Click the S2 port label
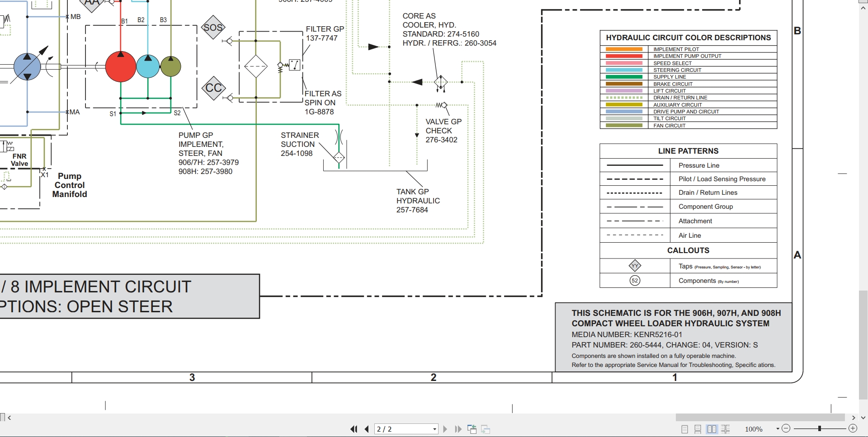The height and width of the screenshot is (437, 868). (x=177, y=113)
